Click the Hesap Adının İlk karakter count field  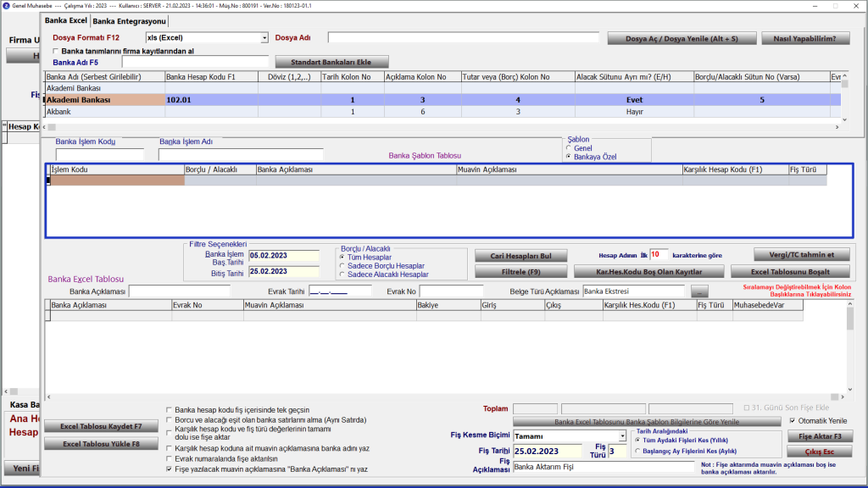[659, 254]
